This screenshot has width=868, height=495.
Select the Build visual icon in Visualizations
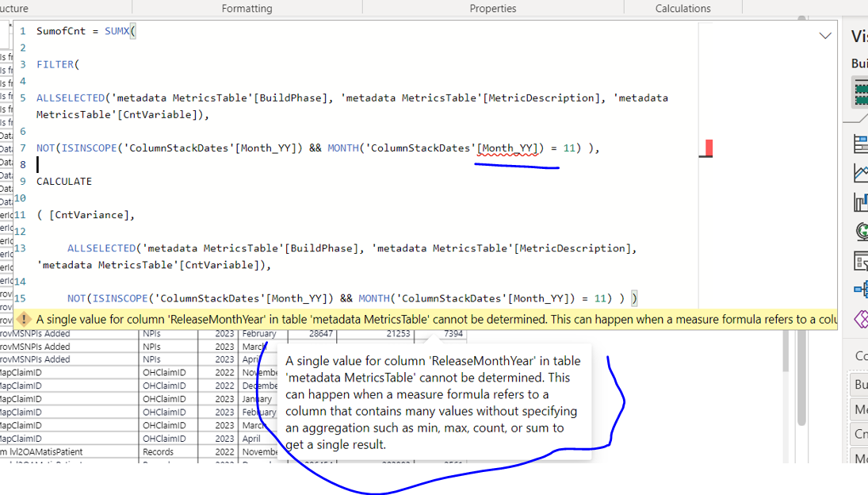[x=862, y=93]
